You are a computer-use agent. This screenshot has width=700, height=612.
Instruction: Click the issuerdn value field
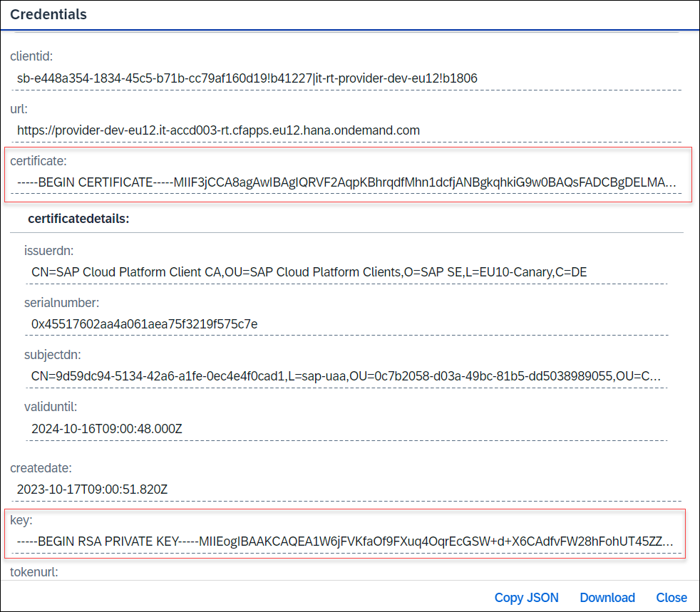point(346,272)
